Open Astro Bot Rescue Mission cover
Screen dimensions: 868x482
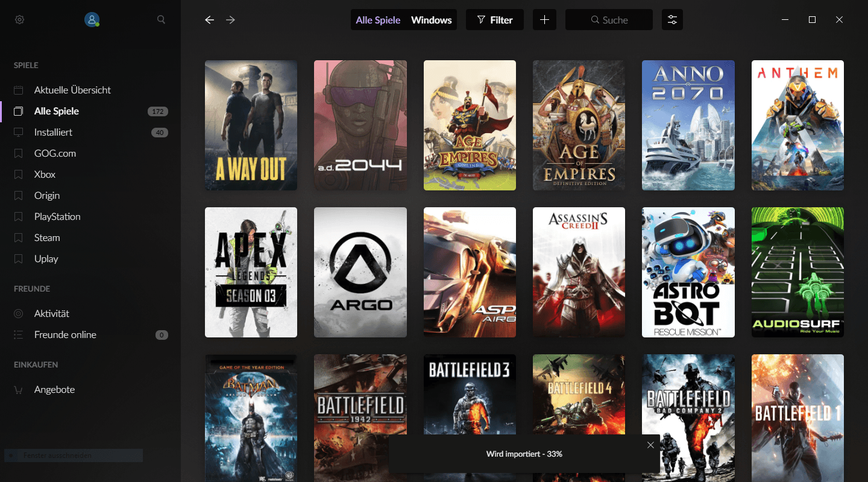[x=688, y=272]
